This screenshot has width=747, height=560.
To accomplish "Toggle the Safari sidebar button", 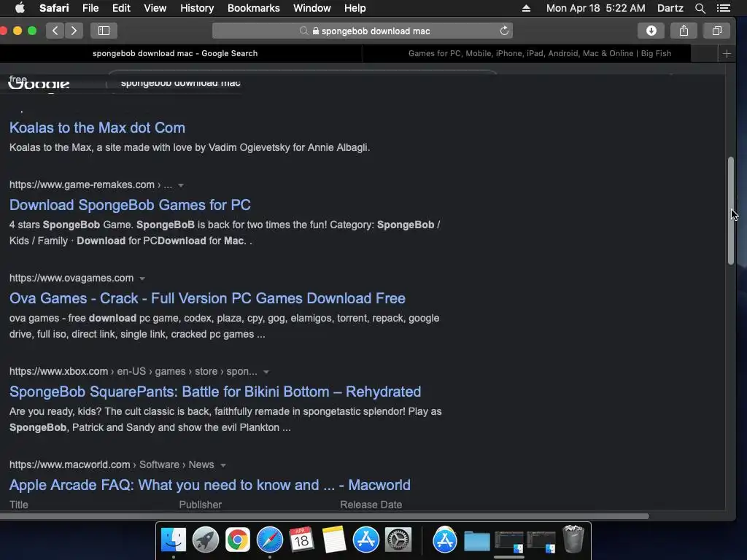I will (x=104, y=31).
